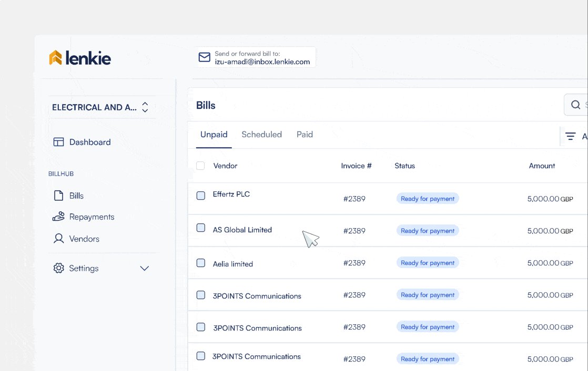Click the Bills document icon
This screenshot has height=371, width=588.
(58, 195)
